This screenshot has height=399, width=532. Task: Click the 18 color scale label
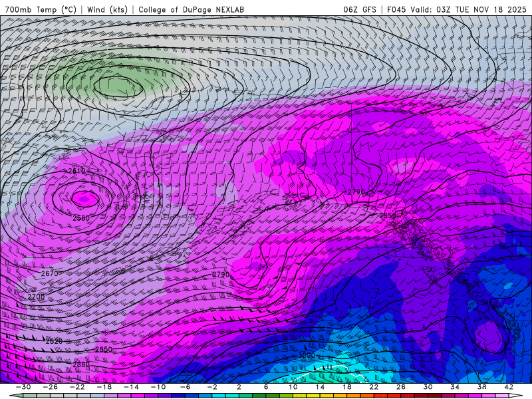(347, 387)
